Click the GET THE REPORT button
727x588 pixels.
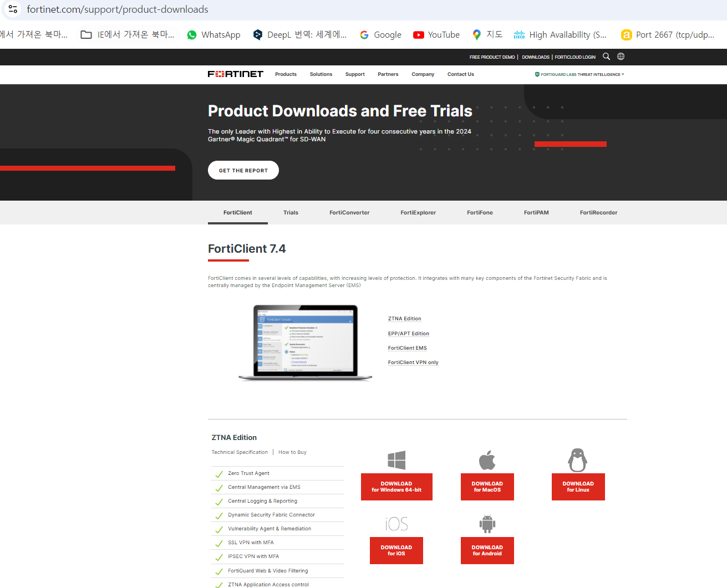(x=243, y=170)
